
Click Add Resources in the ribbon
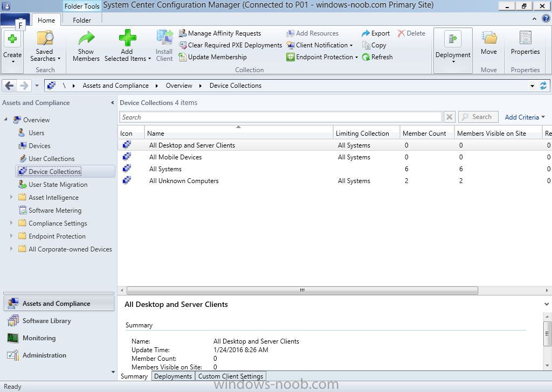[312, 33]
